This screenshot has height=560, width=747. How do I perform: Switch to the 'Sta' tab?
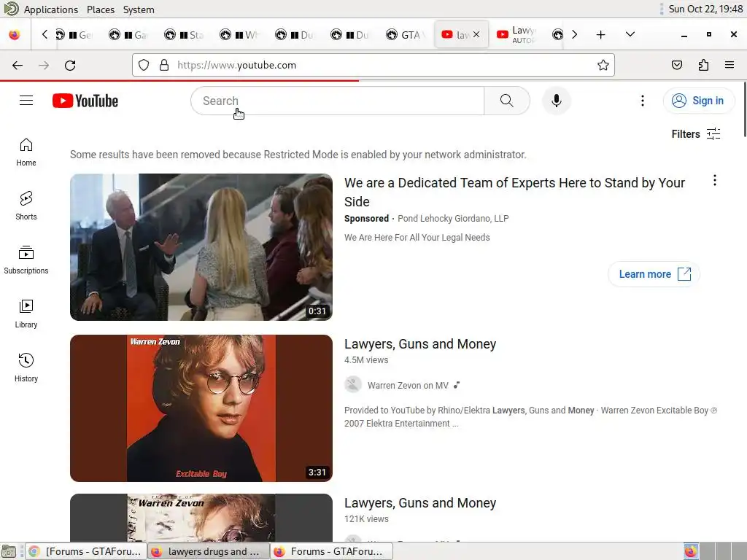point(185,35)
